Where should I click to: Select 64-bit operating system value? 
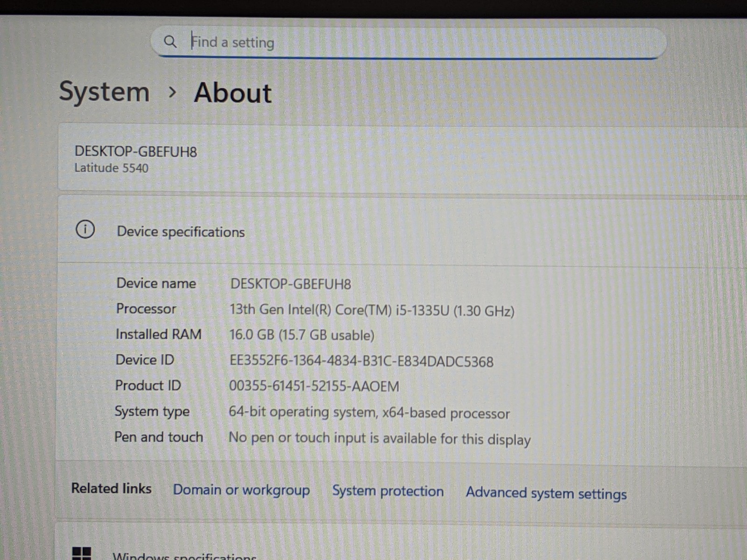point(369,413)
